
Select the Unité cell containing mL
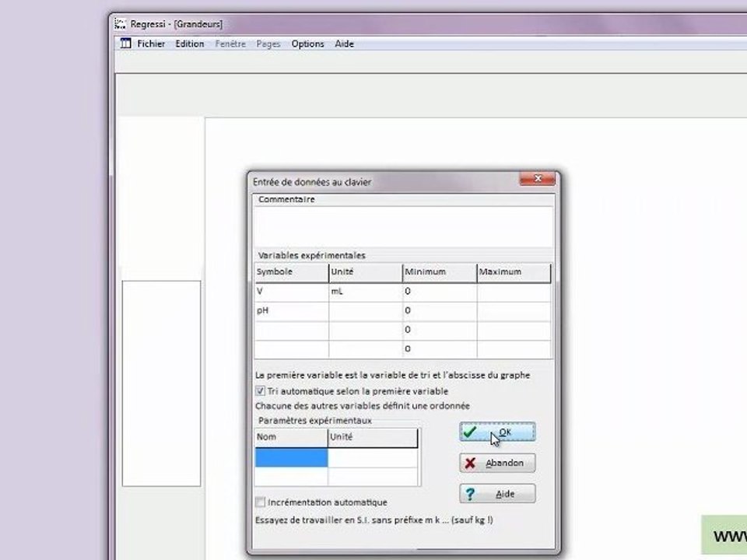pos(366,292)
